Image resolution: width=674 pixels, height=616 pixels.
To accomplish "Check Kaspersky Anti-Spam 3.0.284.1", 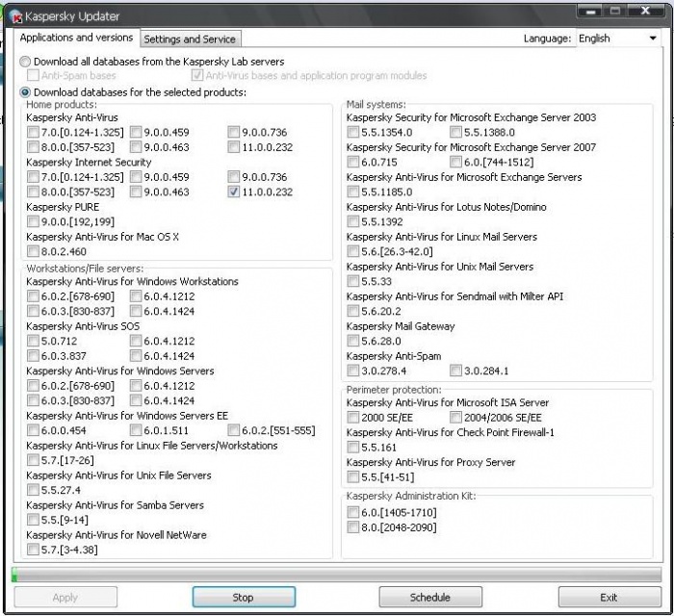I will [x=455, y=371].
